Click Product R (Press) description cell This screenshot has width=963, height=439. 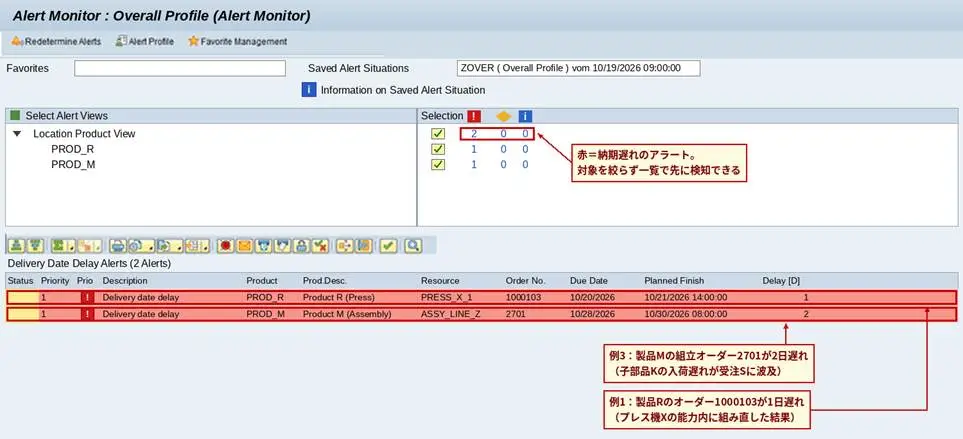pyautogui.click(x=338, y=298)
